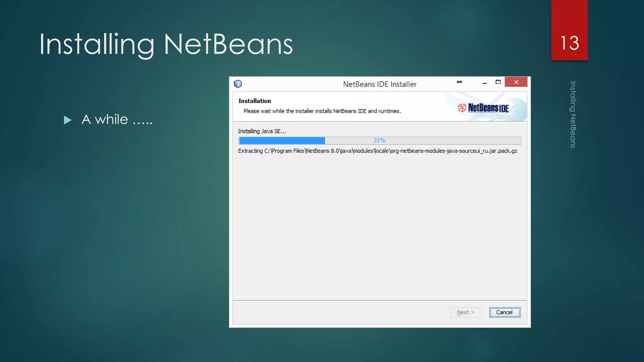The width and height of the screenshot is (644, 362).
Task: Click the 'Please wait while the installer' message
Action: click(x=322, y=111)
